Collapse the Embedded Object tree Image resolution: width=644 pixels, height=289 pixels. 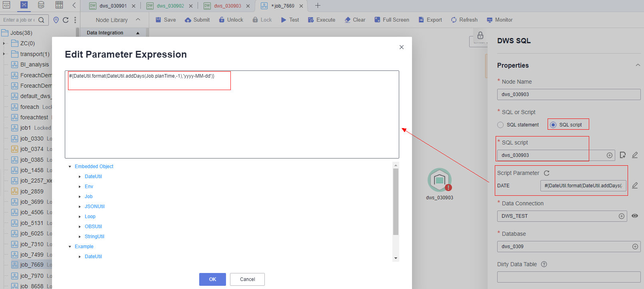coord(70,167)
